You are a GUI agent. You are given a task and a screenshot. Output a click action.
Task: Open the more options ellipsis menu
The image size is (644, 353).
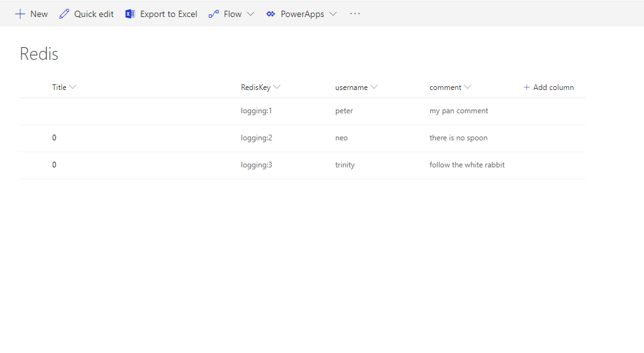tap(355, 14)
